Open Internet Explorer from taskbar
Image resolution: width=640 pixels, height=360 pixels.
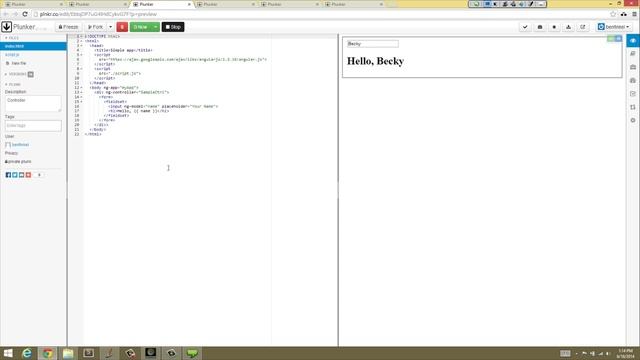pyautogui.click(x=27, y=353)
